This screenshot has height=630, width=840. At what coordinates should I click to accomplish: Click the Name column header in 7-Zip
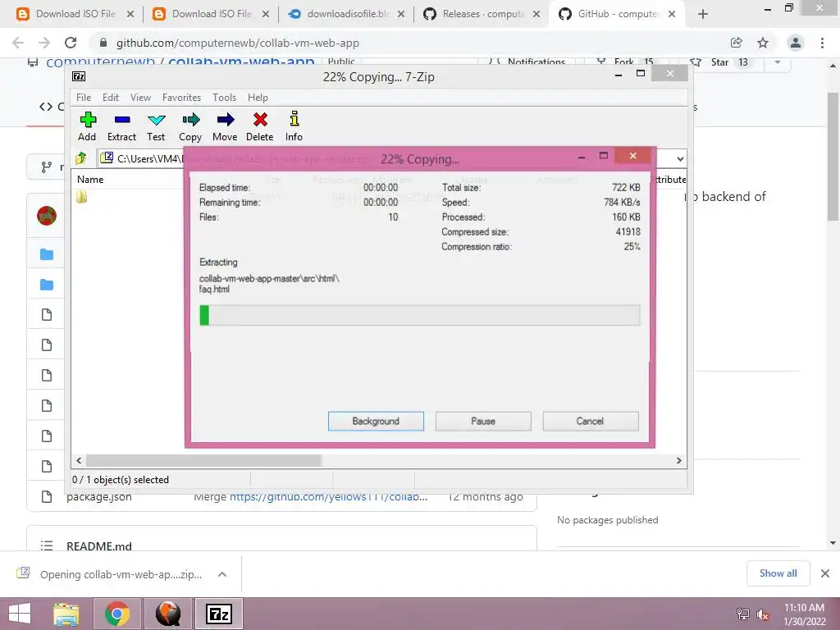point(90,180)
